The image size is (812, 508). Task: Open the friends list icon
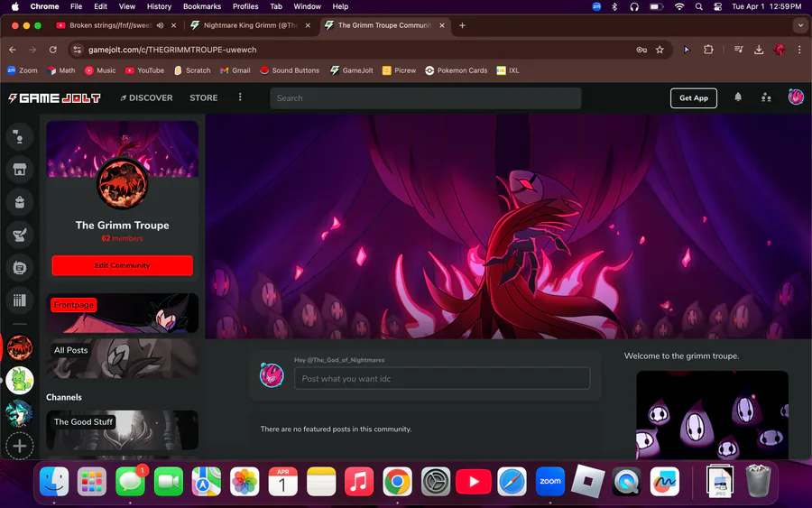pyautogui.click(x=766, y=97)
